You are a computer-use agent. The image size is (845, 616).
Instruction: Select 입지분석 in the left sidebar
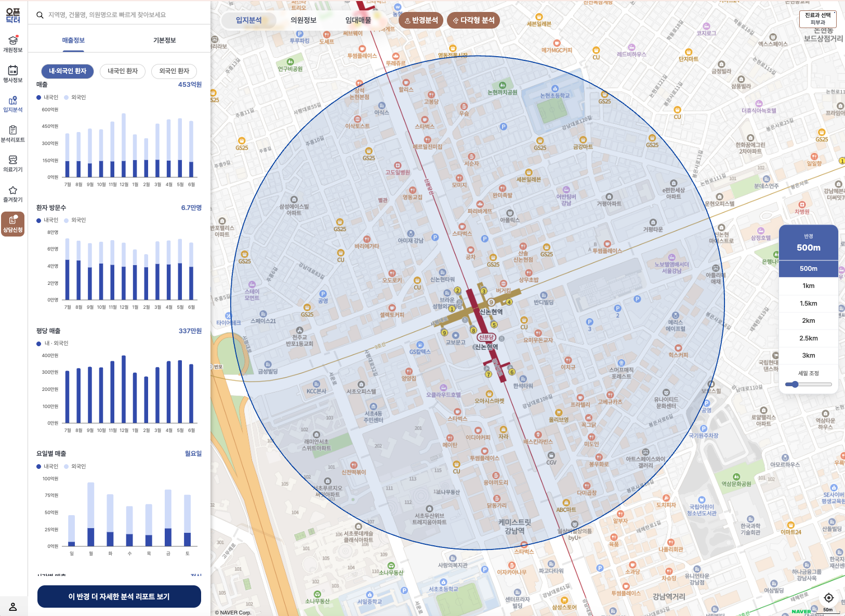(x=13, y=103)
